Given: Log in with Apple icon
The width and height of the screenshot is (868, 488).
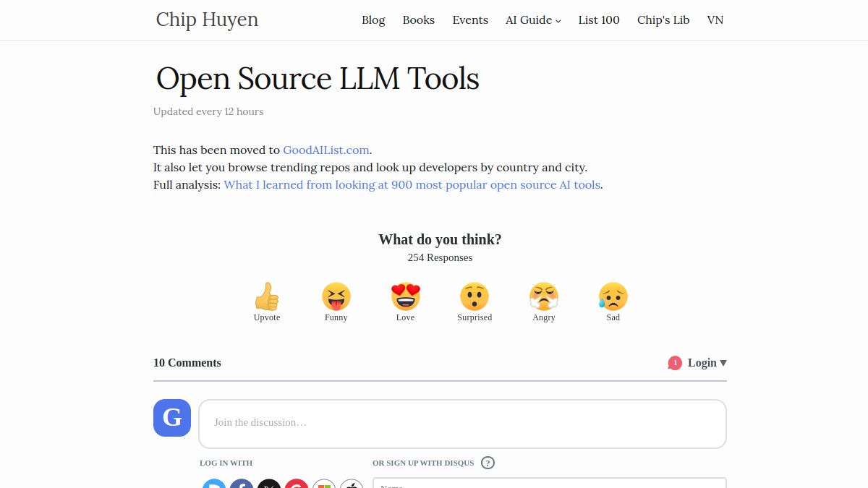Looking at the screenshot, I should (x=352, y=484).
